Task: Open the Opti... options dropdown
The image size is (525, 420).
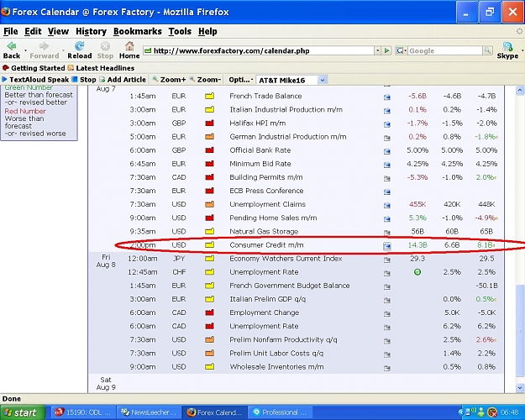Action: 241,80
